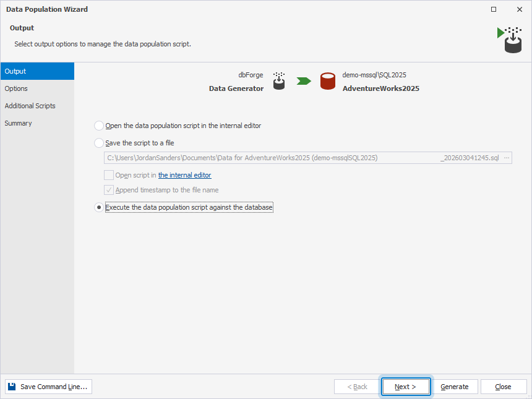Click the Data Generator source icon
Screen dimensions: 532x399
point(279,81)
